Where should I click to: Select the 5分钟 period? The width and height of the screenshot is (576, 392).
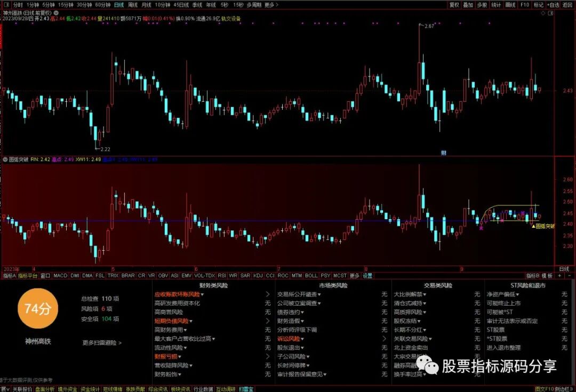(x=48, y=5)
